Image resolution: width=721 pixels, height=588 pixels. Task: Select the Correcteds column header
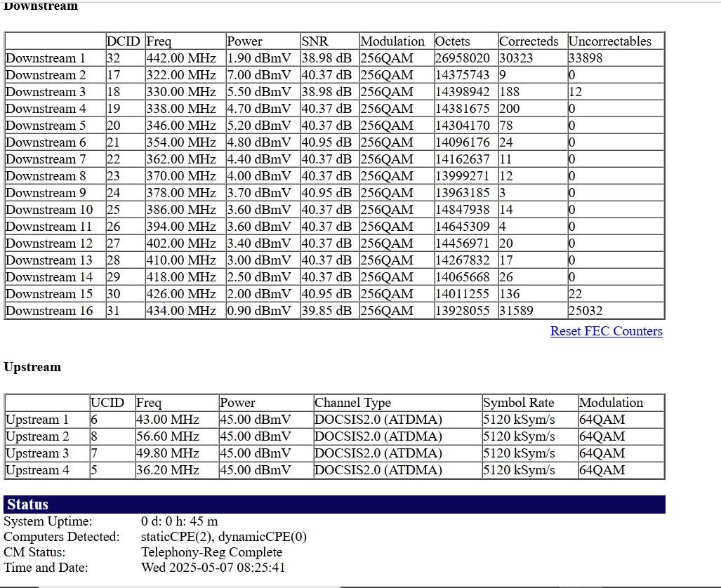click(529, 41)
